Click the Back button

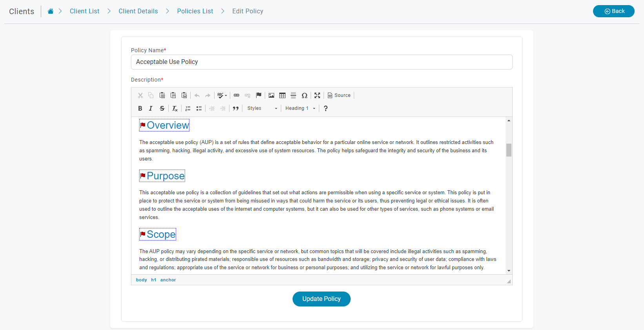coord(613,11)
